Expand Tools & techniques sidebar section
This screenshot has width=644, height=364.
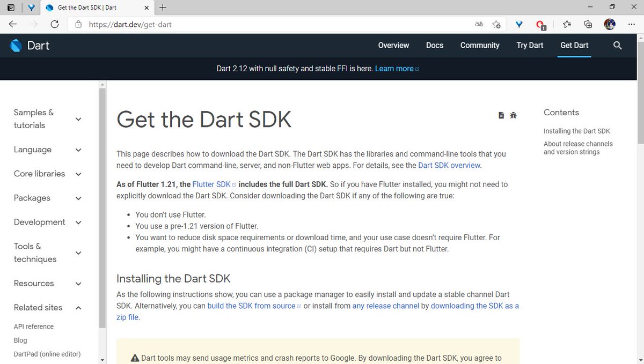[x=48, y=252]
